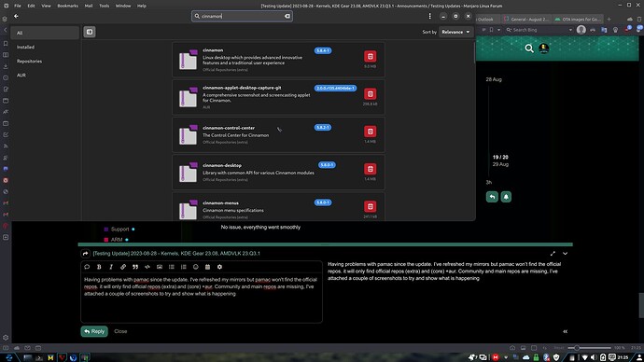
Task: Open emoji picker in composer
Action: 195,267
